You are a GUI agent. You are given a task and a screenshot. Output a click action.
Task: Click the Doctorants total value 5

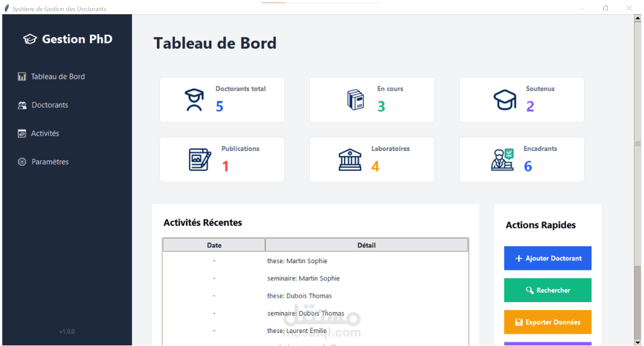click(x=219, y=106)
